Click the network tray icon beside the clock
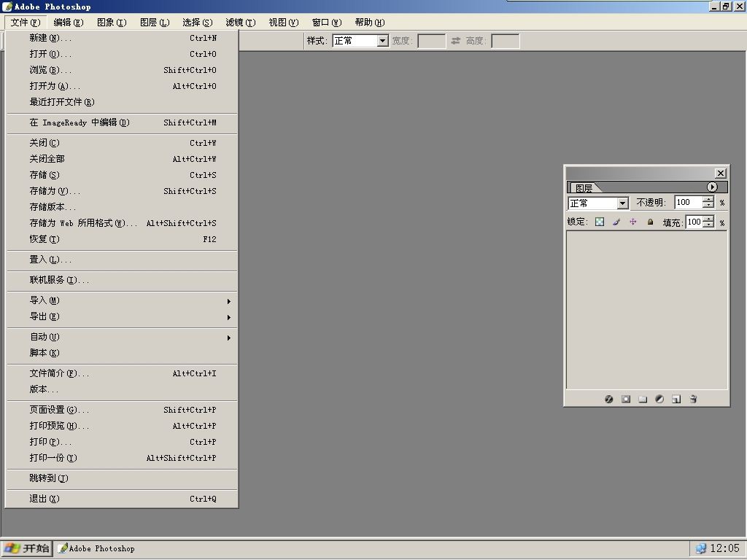 click(x=700, y=548)
